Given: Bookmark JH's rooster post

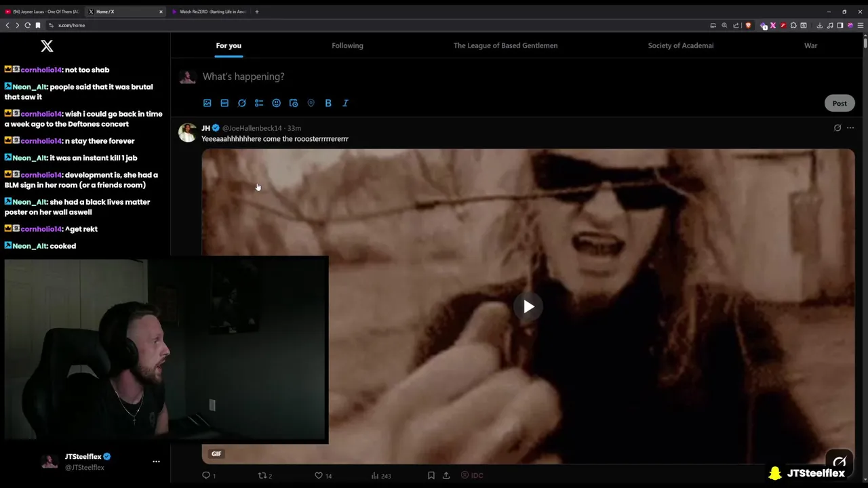Looking at the screenshot, I should 431,475.
